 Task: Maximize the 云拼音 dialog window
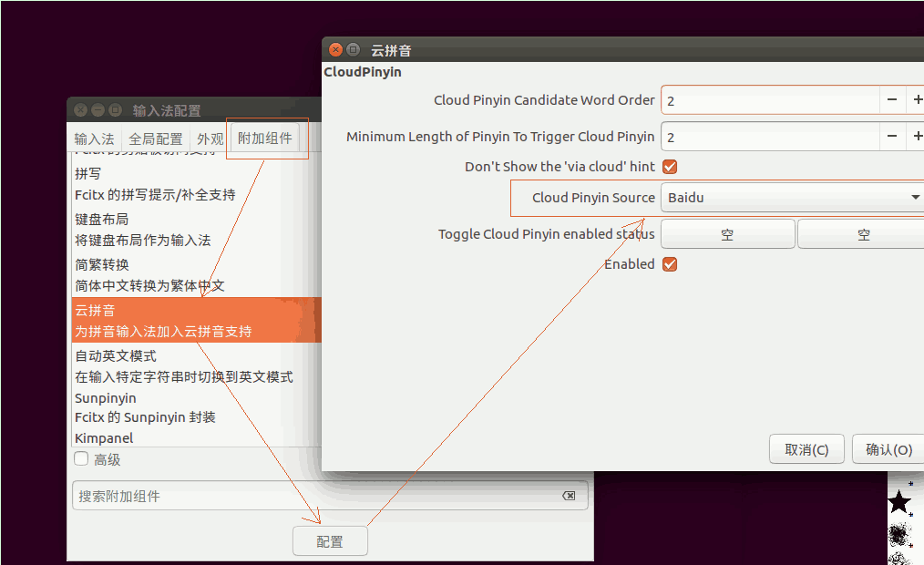click(x=353, y=49)
